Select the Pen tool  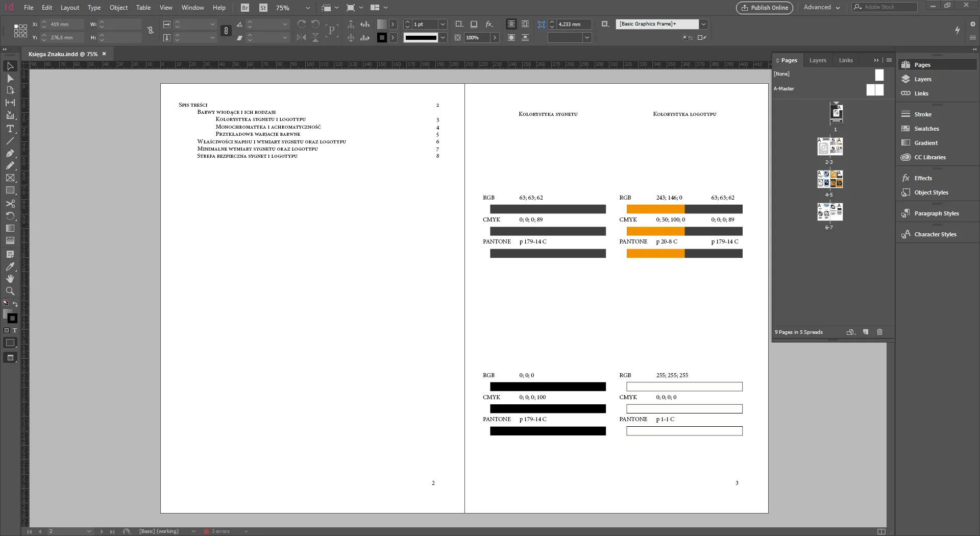coord(10,153)
